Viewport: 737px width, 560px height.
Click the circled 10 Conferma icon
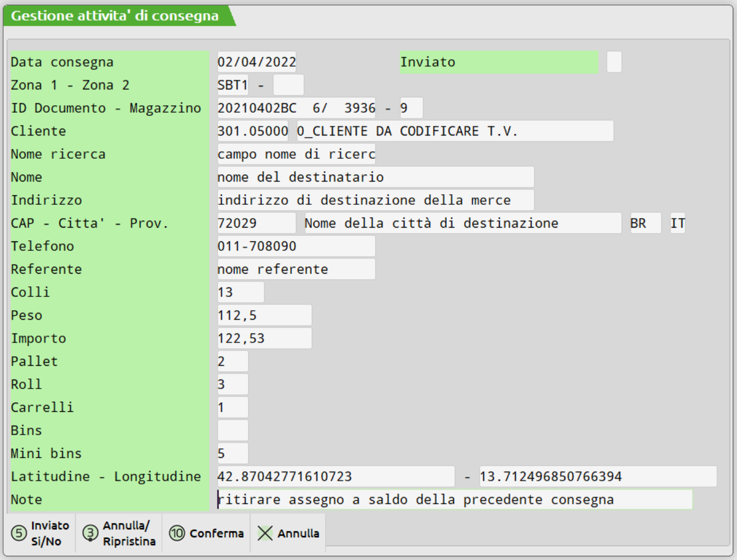tap(177, 533)
